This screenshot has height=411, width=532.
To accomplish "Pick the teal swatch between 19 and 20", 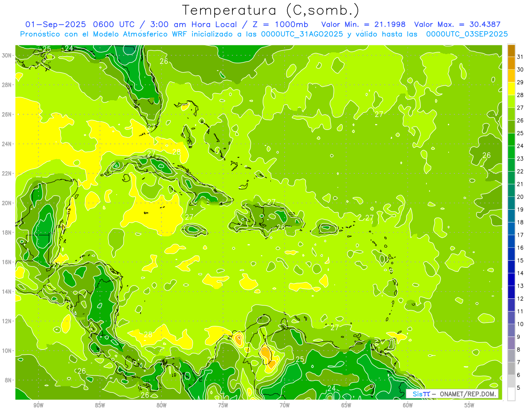I will [511, 203].
